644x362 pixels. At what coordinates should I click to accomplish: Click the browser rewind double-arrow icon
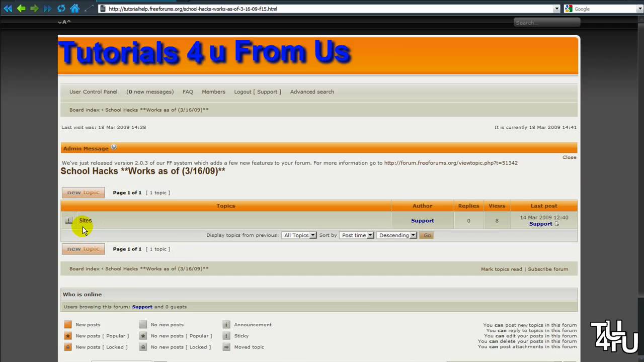[x=8, y=9]
